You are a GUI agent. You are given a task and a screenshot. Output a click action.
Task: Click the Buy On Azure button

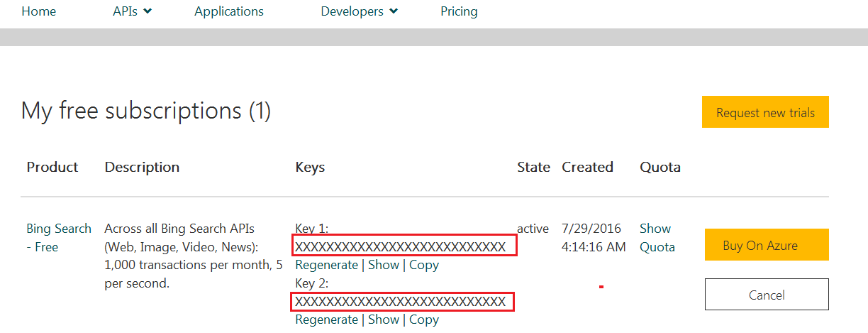point(767,245)
